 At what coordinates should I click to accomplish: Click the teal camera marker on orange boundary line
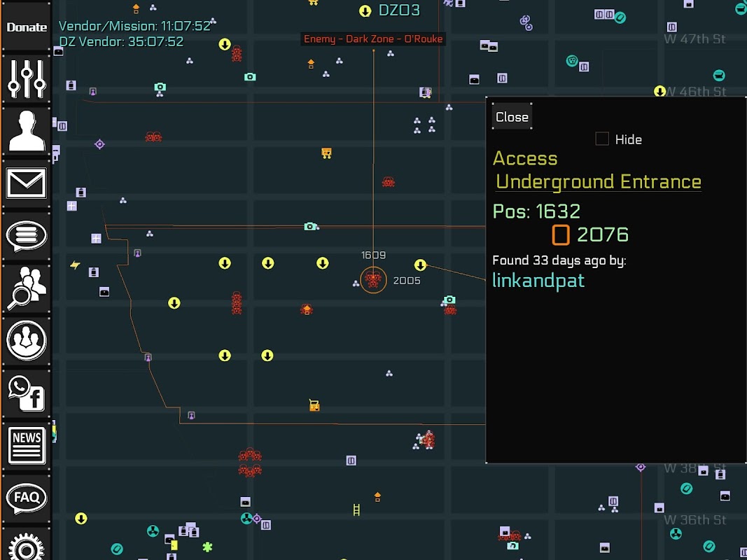point(311,226)
